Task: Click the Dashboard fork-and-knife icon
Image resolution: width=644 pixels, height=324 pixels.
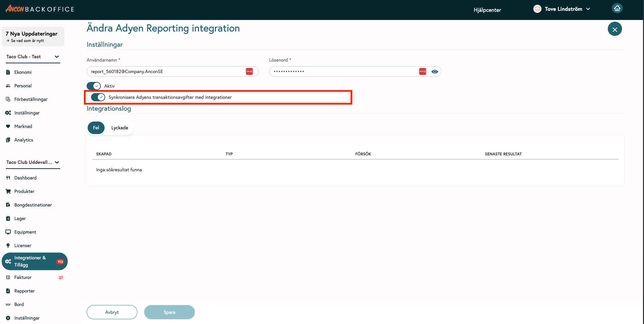Action: pos(8,178)
